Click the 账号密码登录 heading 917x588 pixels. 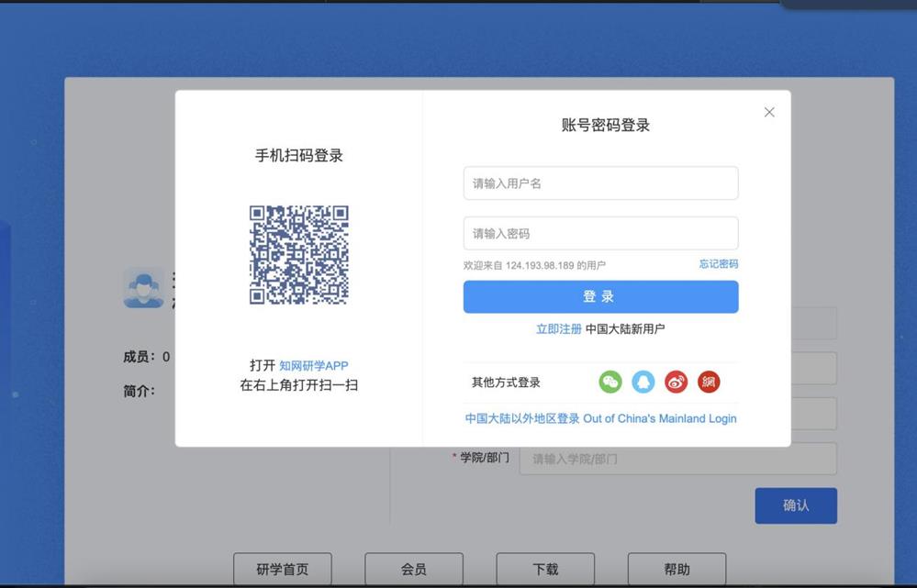click(605, 126)
